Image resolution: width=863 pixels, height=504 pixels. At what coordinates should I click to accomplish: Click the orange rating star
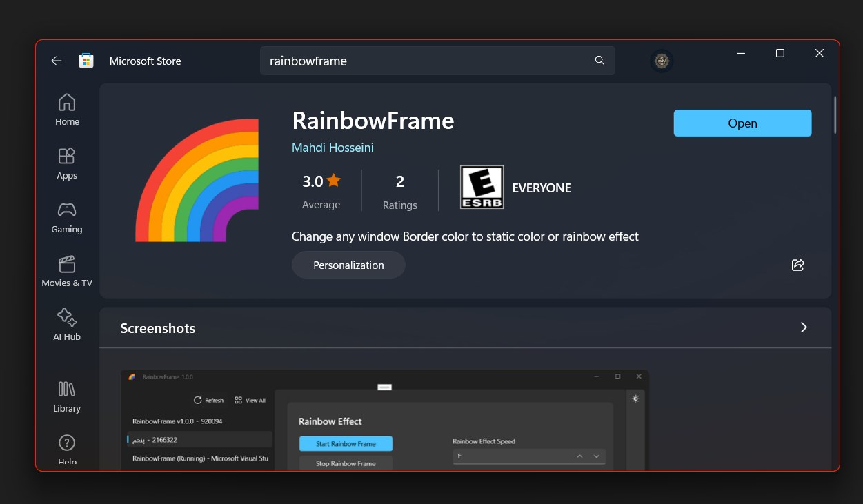[334, 181]
